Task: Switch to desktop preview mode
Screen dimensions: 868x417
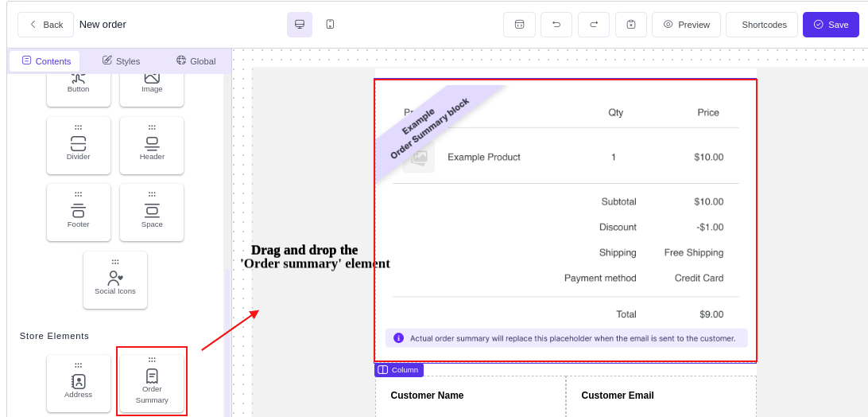Action: click(300, 25)
